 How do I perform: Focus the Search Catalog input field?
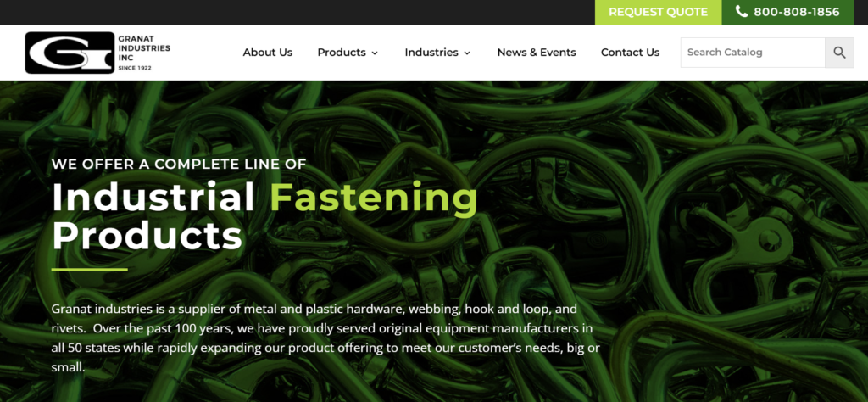(753, 53)
